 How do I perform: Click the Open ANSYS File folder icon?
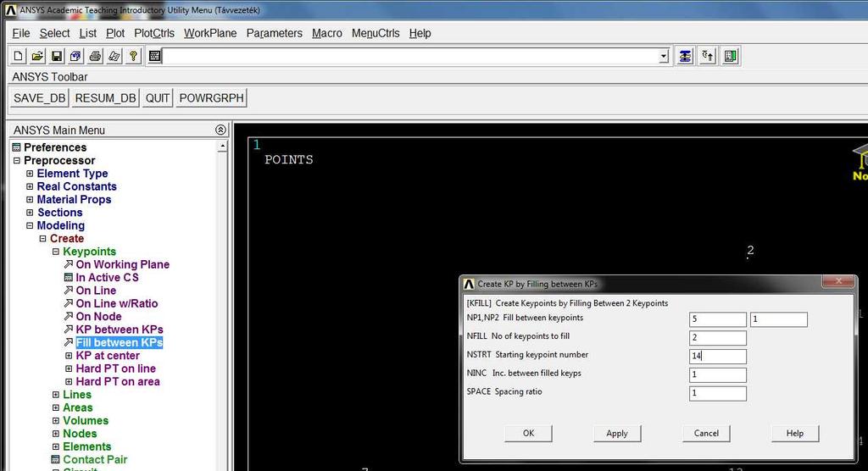pyautogui.click(x=37, y=56)
